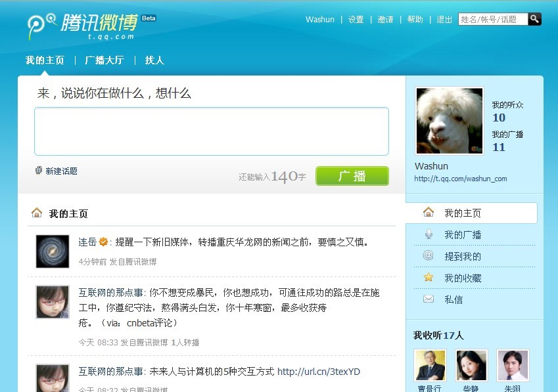The height and width of the screenshot is (392, 558).
Task: Click the 姓名/帐号/话题 search field
Action: click(x=493, y=19)
